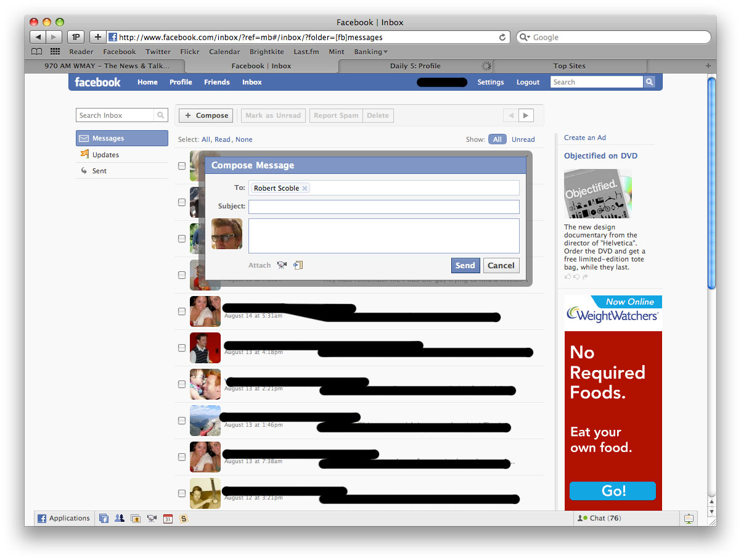Screen dimensions: 741x560
Task: Go forward with Safari's forward arrow
Action: click(x=54, y=37)
